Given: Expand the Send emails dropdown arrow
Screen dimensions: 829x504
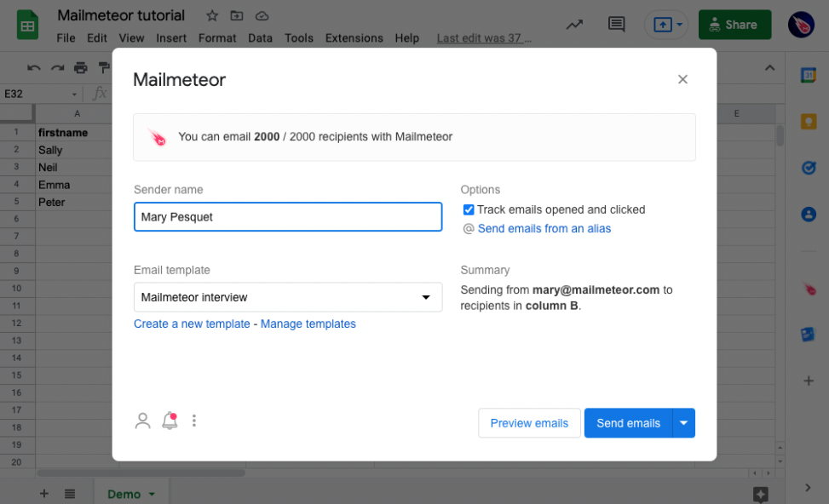Looking at the screenshot, I should (683, 423).
